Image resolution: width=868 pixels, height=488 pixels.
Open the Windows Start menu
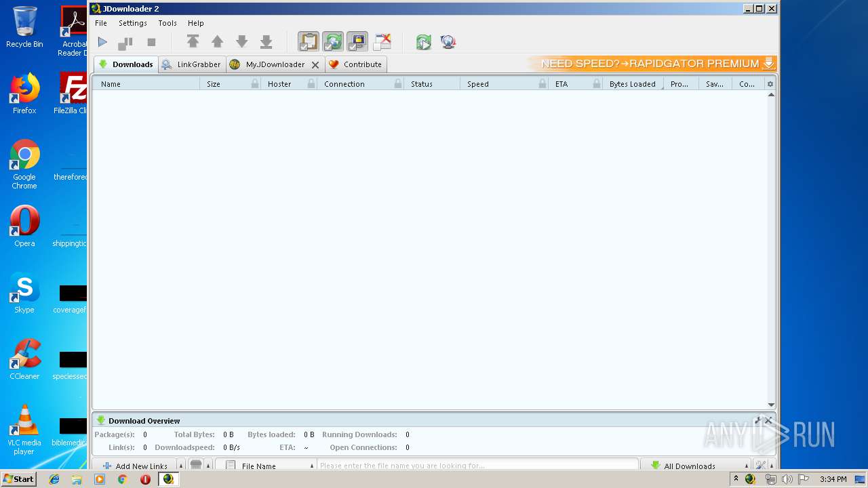pos(18,479)
